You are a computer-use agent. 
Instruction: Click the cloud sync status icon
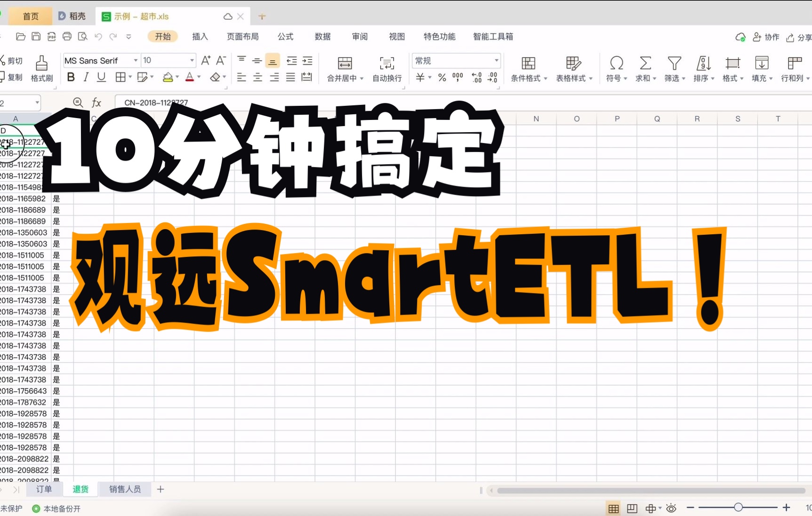coord(740,37)
